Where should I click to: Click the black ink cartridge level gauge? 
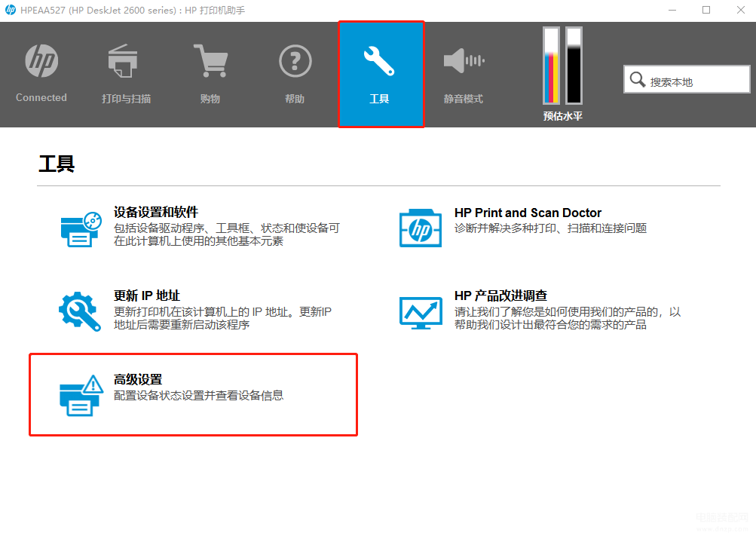pyautogui.click(x=574, y=66)
